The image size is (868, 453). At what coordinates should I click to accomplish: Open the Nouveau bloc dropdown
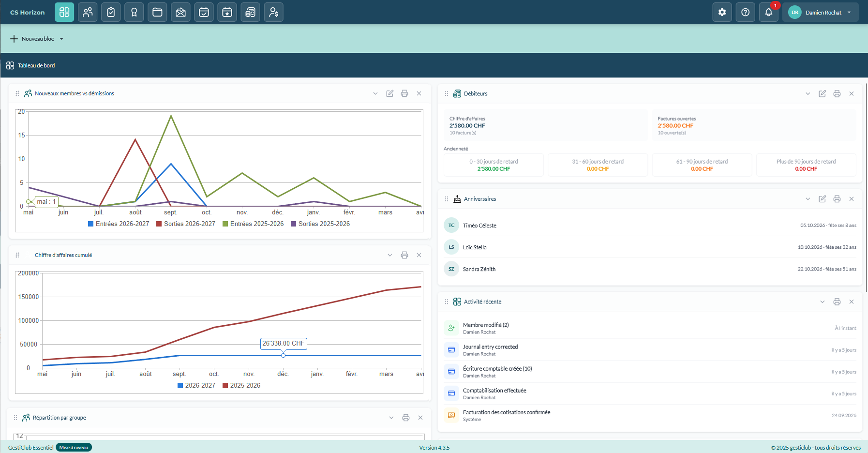(x=37, y=39)
